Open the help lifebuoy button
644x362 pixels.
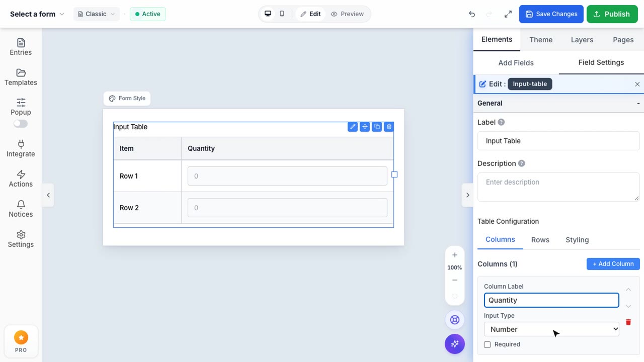455,320
